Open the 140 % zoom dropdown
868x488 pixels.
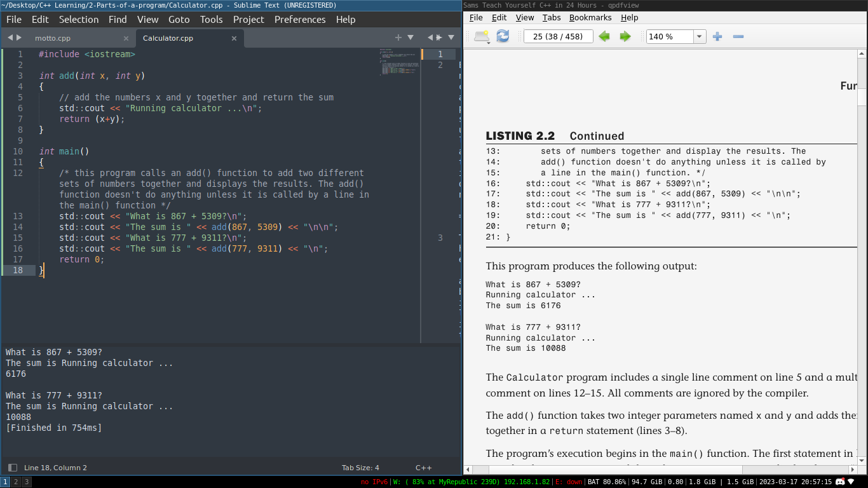[x=700, y=36]
